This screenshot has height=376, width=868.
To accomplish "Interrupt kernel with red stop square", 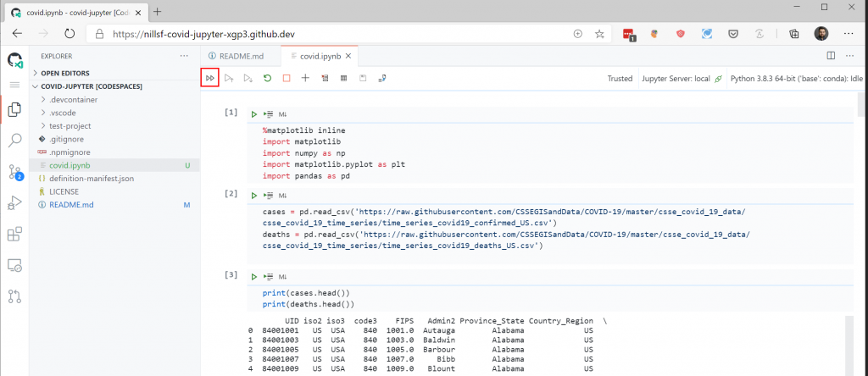I will [287, 79].
